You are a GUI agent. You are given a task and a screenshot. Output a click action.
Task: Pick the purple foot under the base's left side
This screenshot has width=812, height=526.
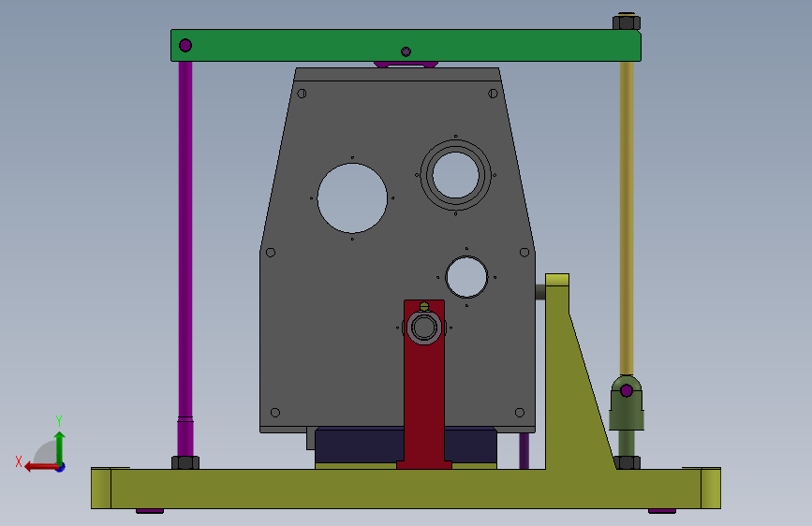(x=150, y=511)
